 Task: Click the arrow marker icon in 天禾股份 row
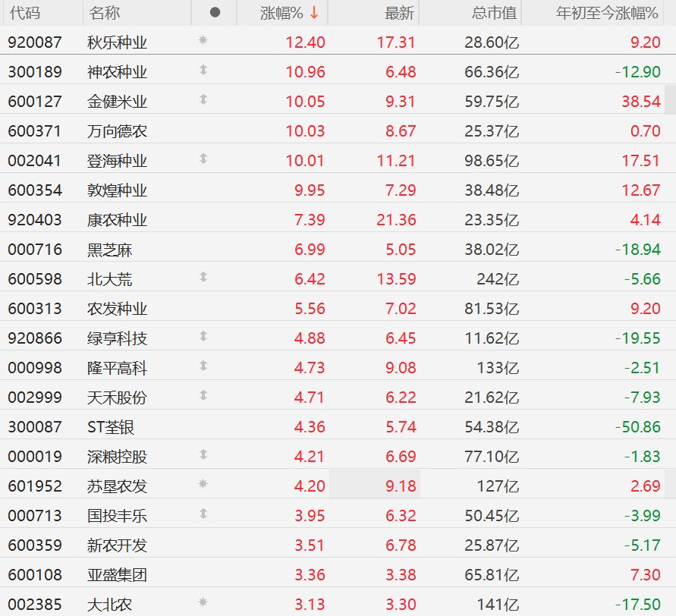(203, 395)
